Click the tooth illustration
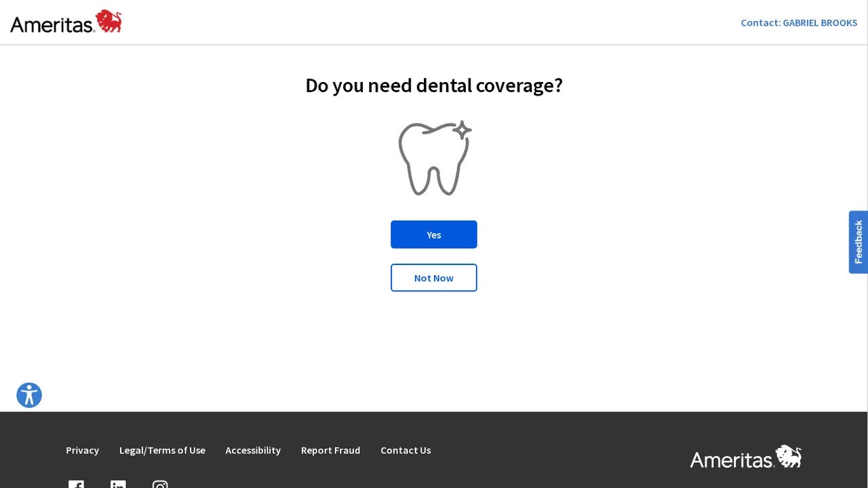The image size is (868, 488). (435, 158)
